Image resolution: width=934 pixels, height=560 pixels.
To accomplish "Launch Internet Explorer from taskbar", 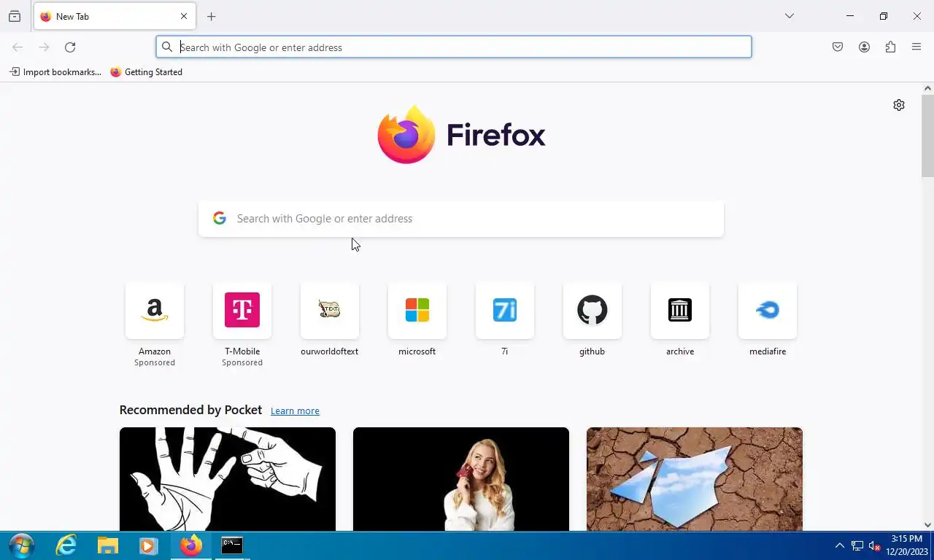I will 66,545.
